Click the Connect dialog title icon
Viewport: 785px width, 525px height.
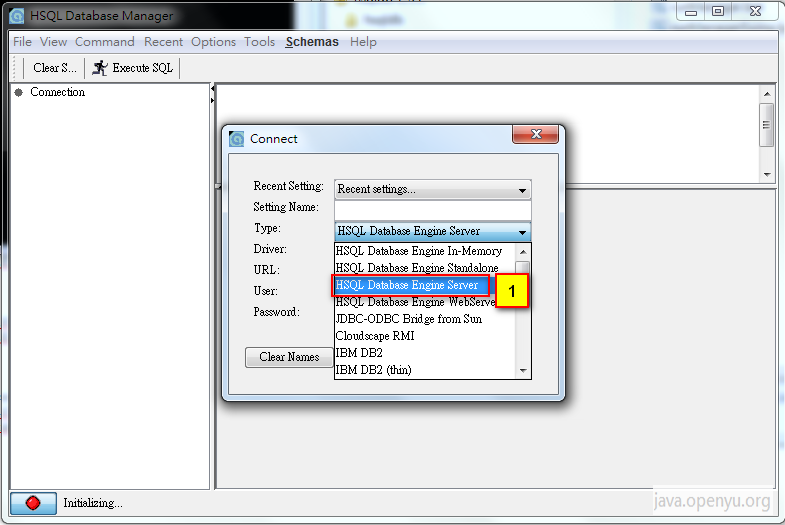tap(236, 139)
